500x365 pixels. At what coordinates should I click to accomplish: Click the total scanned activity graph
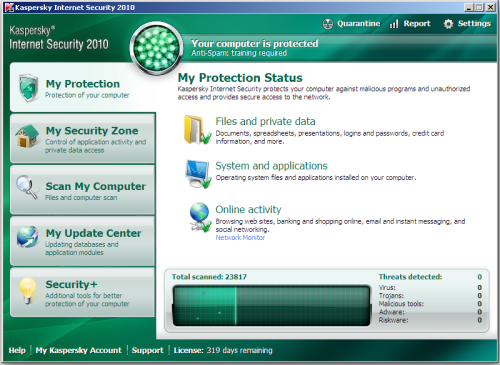tap(271, 305)
